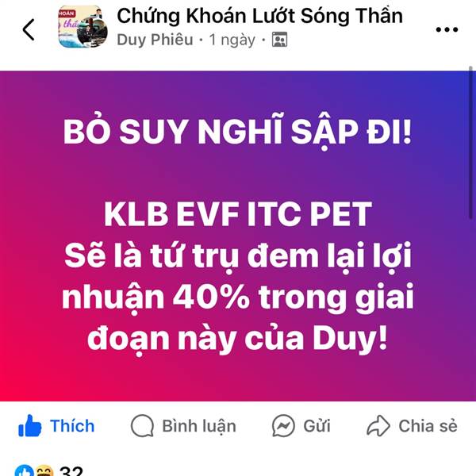The height and width of the screenshot is (476, 476).
Task: Click the Bình luận label
Action: 199,426
